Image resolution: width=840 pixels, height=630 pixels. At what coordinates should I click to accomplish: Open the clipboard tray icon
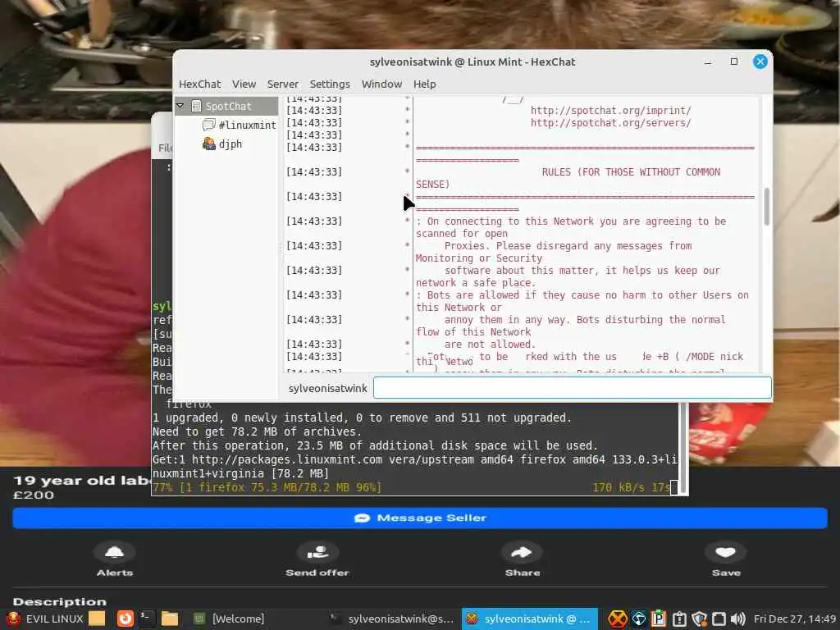click(679, 619)
